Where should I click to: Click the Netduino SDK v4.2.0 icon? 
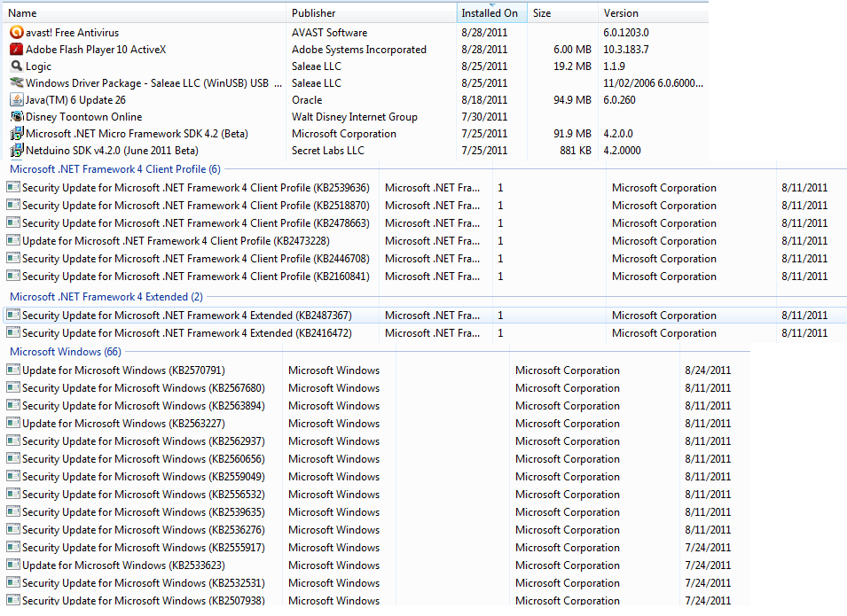(17, 150)
